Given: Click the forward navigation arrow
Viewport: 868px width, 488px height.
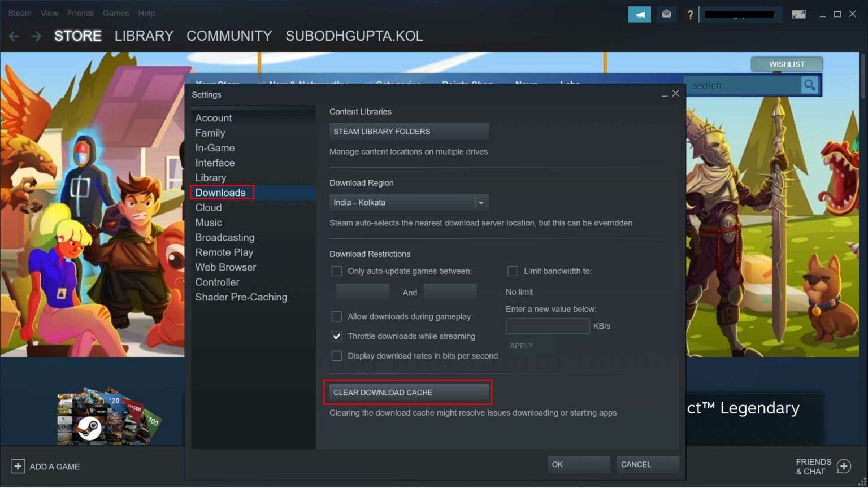Looking at the screenshot, I should 35,36.
